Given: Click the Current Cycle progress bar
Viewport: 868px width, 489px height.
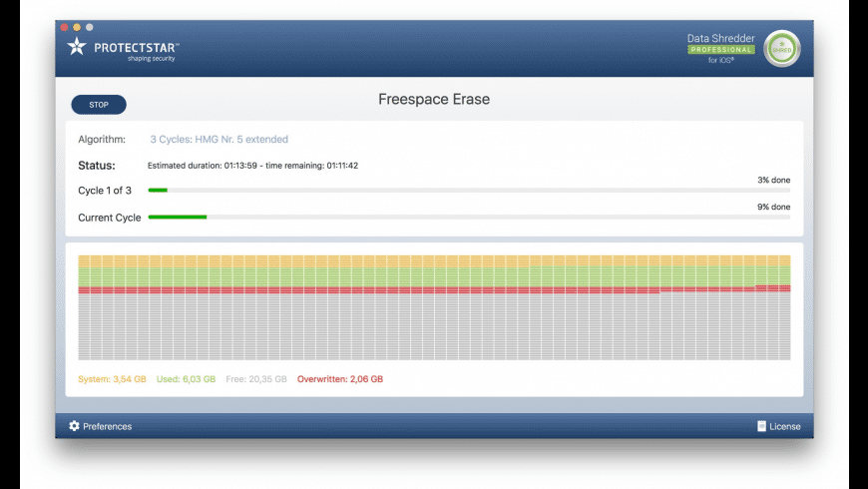Looking at the screenshot, I should pos(469,218).
